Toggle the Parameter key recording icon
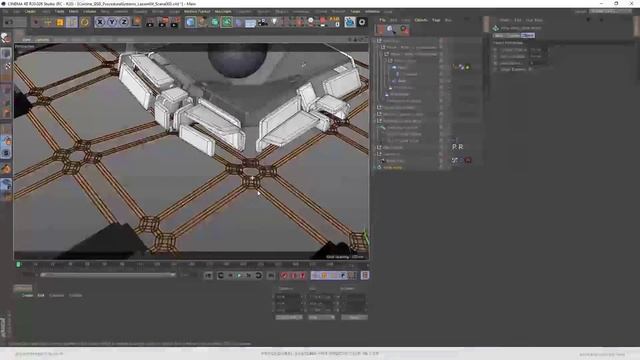 (343, 276)
